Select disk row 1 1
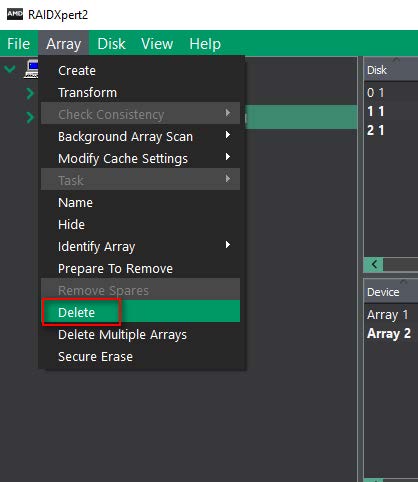418x482 pixels. click(x=391, y=111)
